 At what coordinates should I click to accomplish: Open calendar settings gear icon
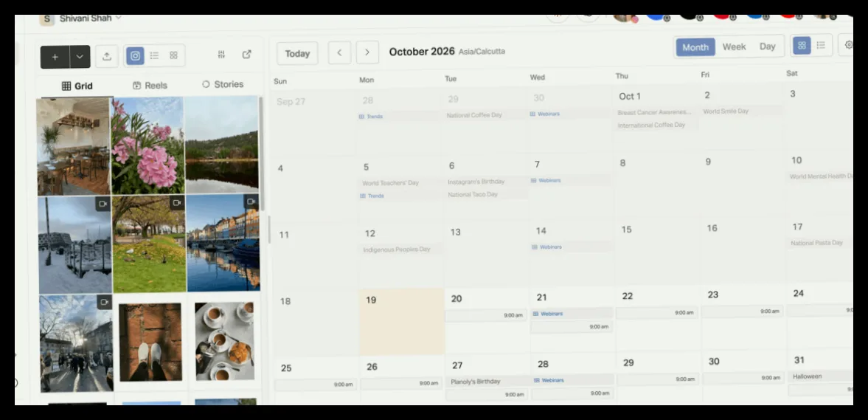(849, 44)
